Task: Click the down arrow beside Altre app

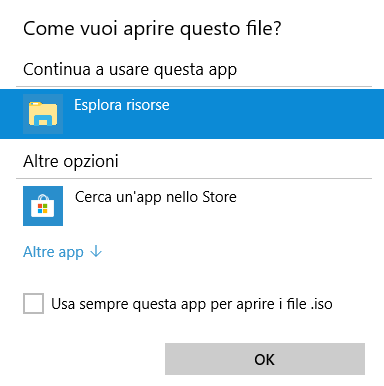Action: tap(96, 251)
